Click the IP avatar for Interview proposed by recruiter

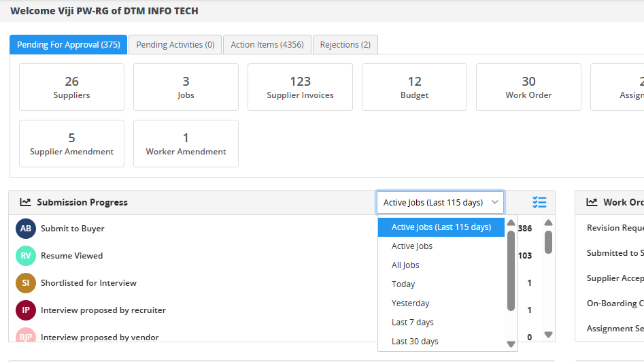(26, 310)
